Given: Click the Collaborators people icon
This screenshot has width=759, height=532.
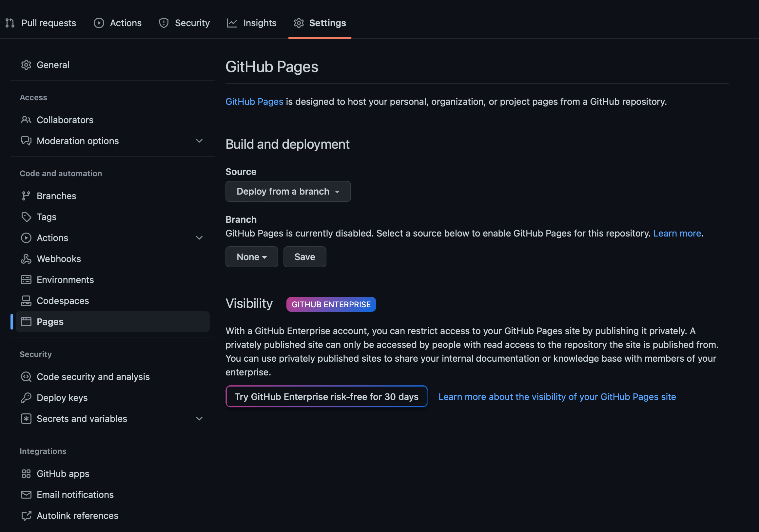Looking at the screenshot, I should tap(26, 120).
